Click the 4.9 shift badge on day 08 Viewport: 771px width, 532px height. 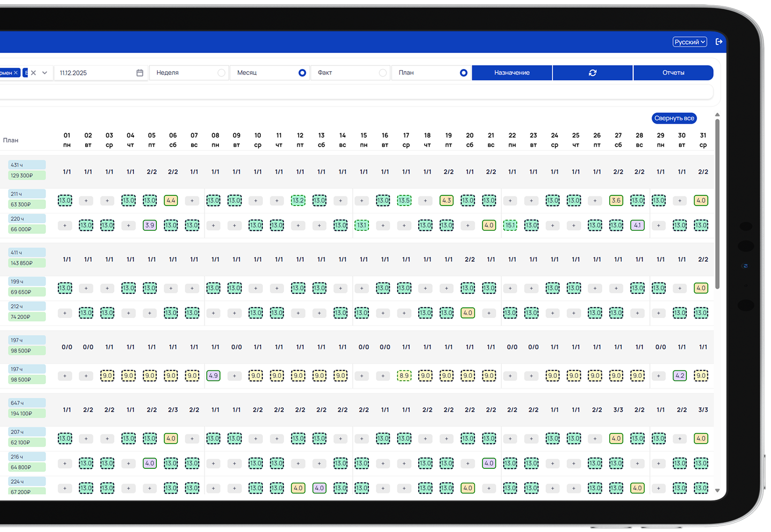tap(213, 376)
